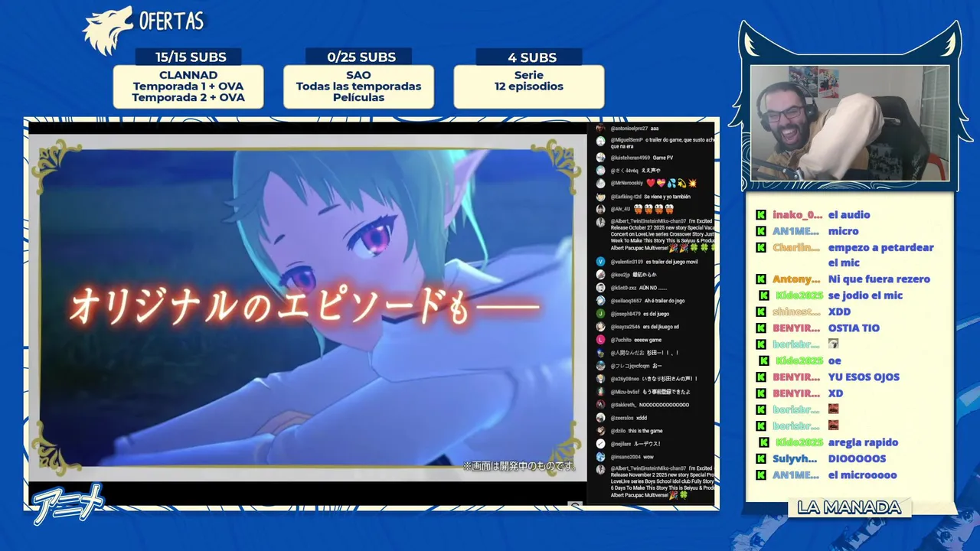The height and width of the screenshot is (551, 980).
Task: Click the 15/15 SUBS label
Action: (x=190, y=57)
